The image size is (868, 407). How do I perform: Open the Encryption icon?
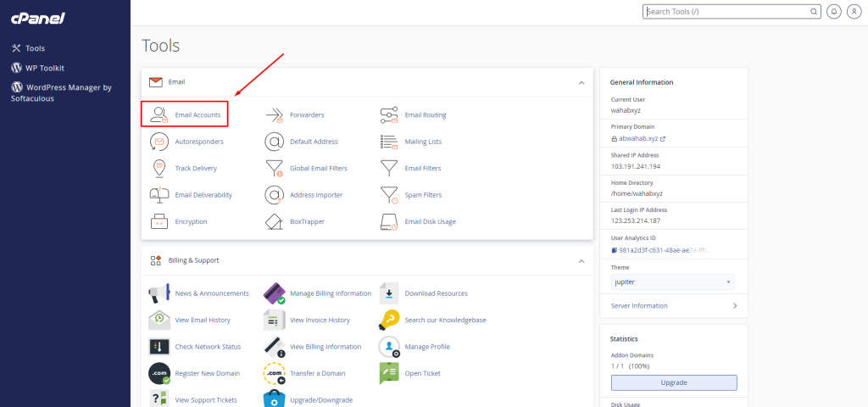pyautogui.click(x=159, y=221)
